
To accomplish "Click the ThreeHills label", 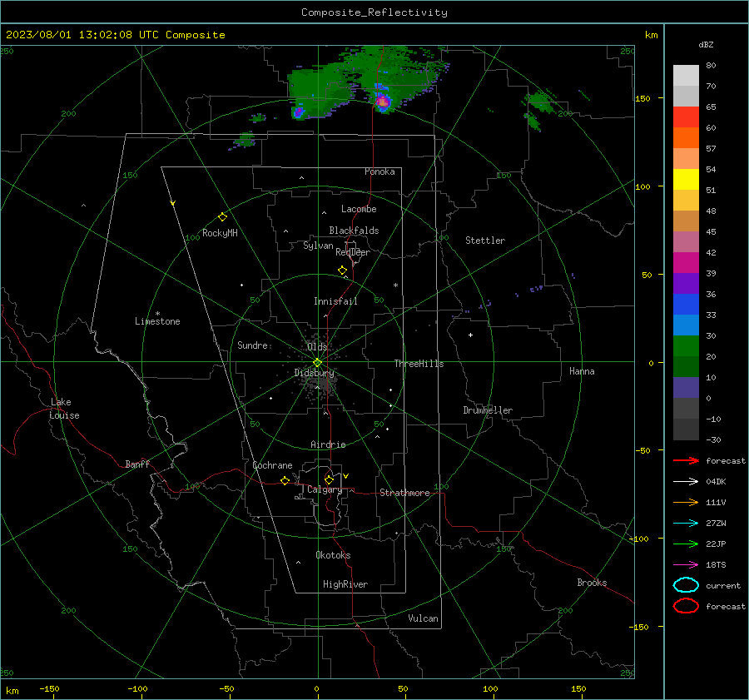I will [419, 364].
